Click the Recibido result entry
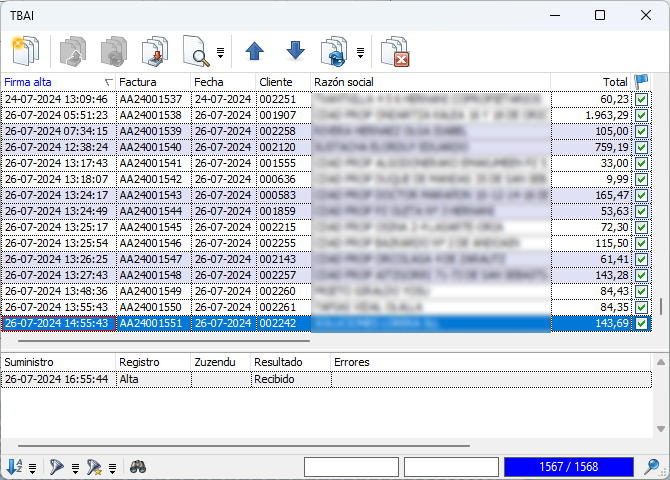Image resolution: width=670 pixels, height=480 pixels. coord(274,379)
